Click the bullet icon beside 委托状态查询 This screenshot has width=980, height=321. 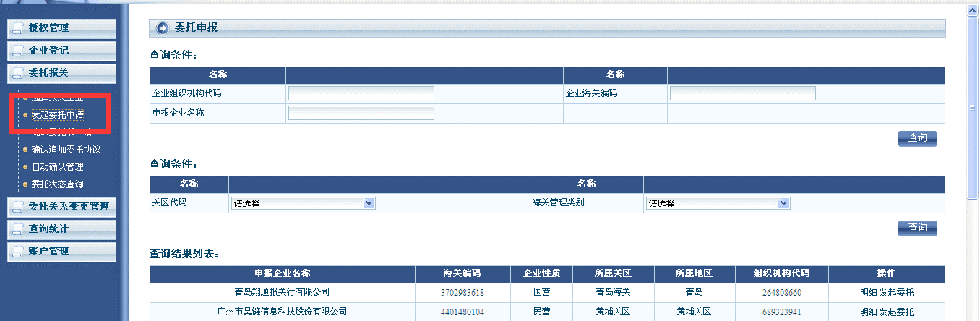click(25, 184)
